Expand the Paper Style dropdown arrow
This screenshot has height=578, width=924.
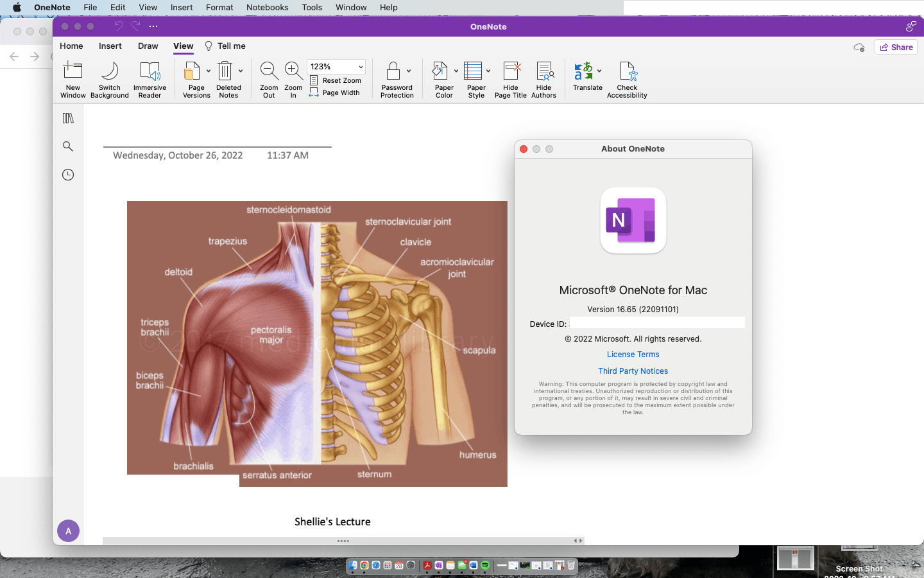pos(488,71)
